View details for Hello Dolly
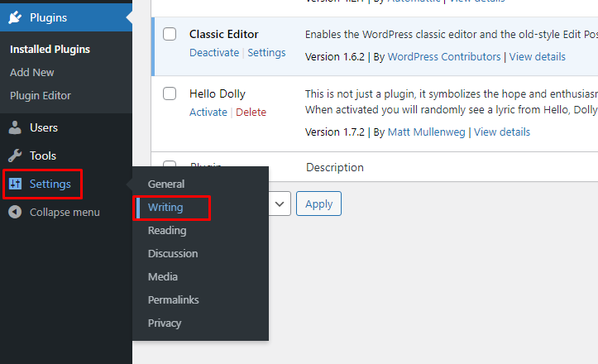Screen dimensions: 598x364 click(x=502, y=132)
